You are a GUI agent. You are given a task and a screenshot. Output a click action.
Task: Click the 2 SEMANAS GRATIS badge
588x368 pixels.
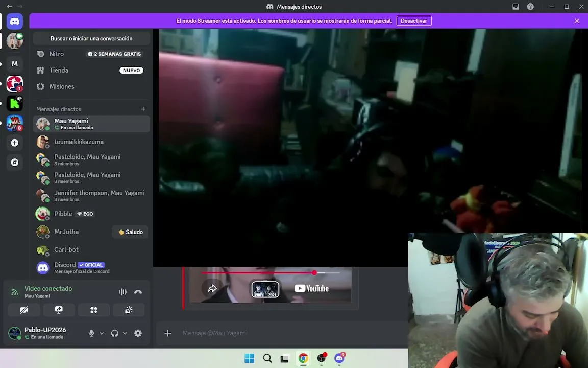[114, 54]
